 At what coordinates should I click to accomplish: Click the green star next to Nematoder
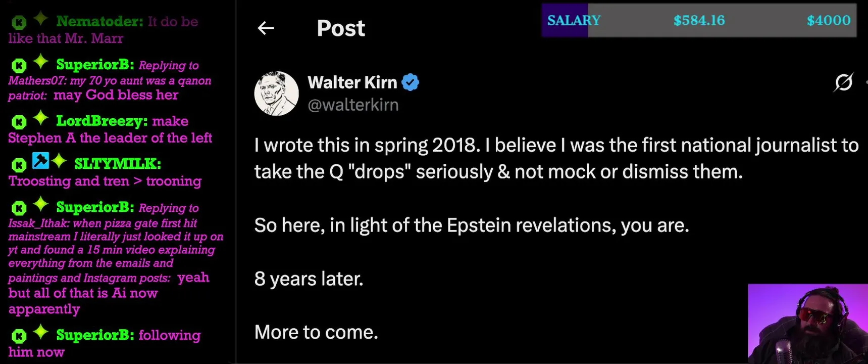point(41,19)
